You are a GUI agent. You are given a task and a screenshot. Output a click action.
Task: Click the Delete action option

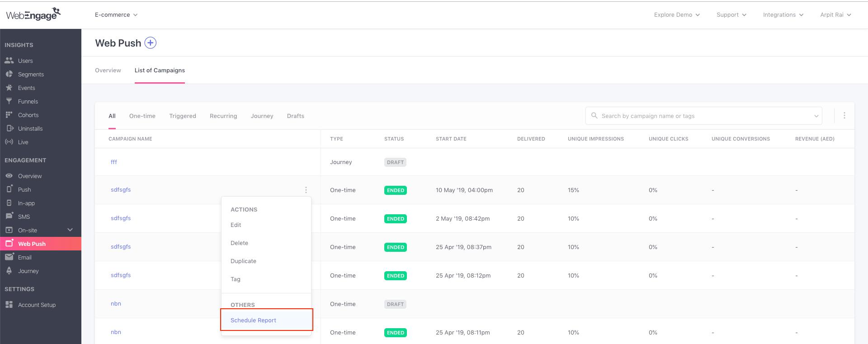(x=239, y=243)
